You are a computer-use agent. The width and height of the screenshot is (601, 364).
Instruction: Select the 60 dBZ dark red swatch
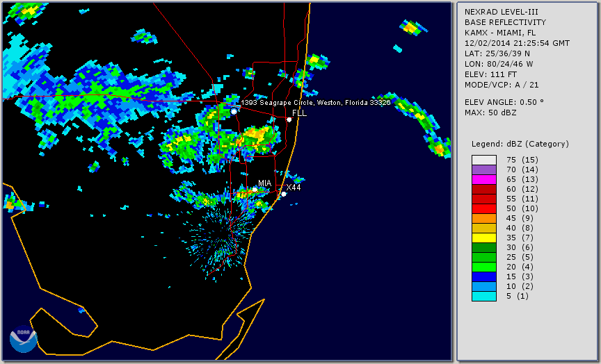pyautogui.click(x=484, y=189)
